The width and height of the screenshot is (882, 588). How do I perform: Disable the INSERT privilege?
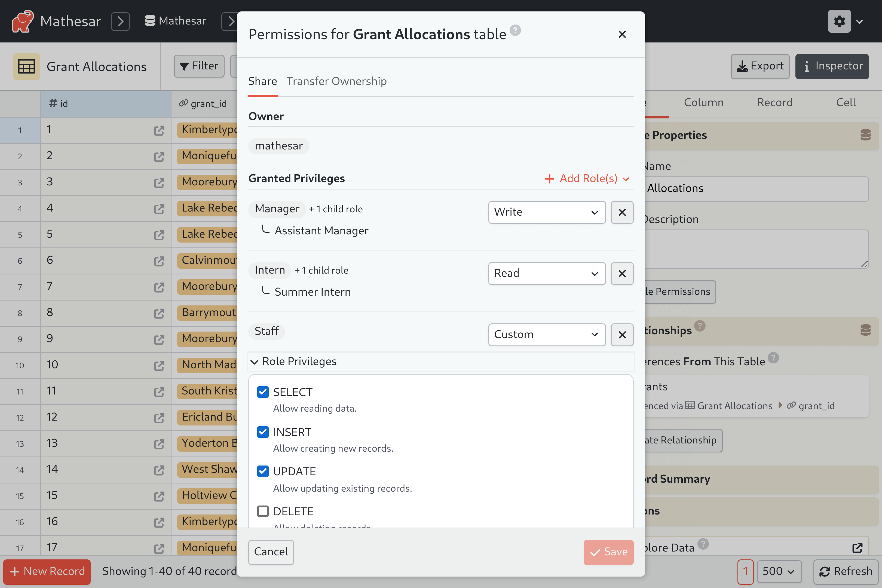pos(263,432)
